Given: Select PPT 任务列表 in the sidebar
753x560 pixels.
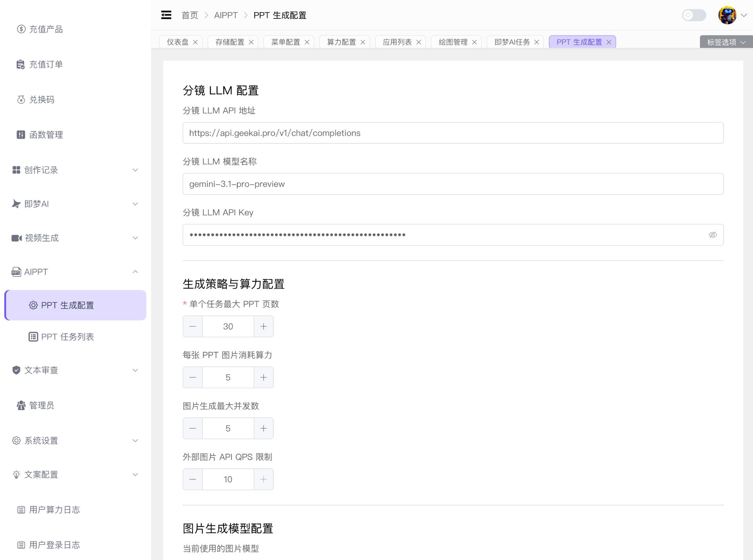Looking at the screenshot, I should click(67, 336).
